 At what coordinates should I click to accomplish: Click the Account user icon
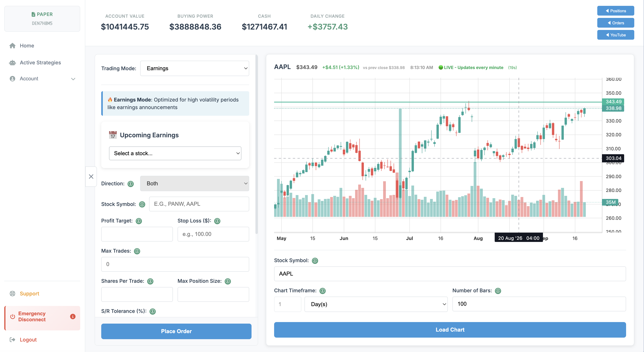coord(12,79)
